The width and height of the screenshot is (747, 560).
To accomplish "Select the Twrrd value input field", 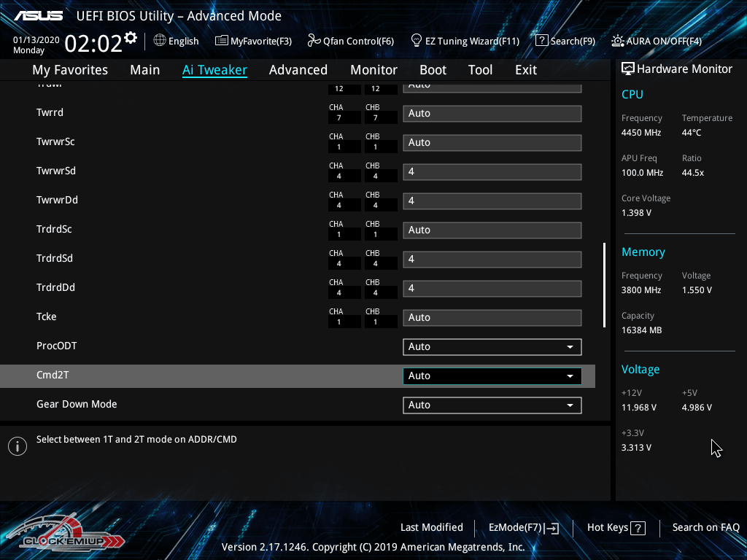I will tap(492, 113).
